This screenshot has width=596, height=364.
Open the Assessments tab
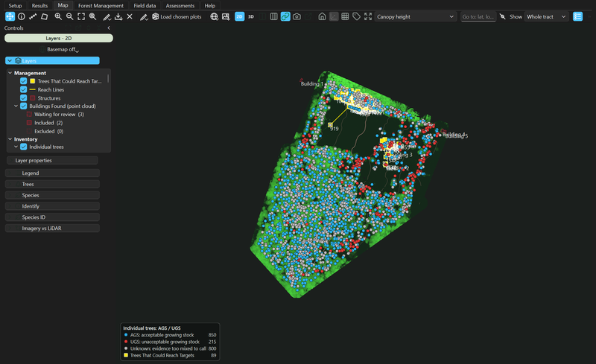(x=180, y=6)
